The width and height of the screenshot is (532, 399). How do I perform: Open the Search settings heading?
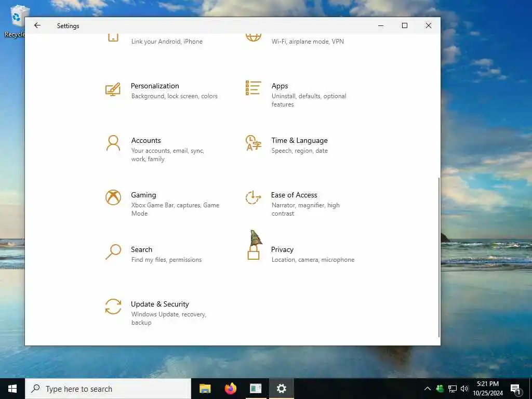(x=141, y=249)
